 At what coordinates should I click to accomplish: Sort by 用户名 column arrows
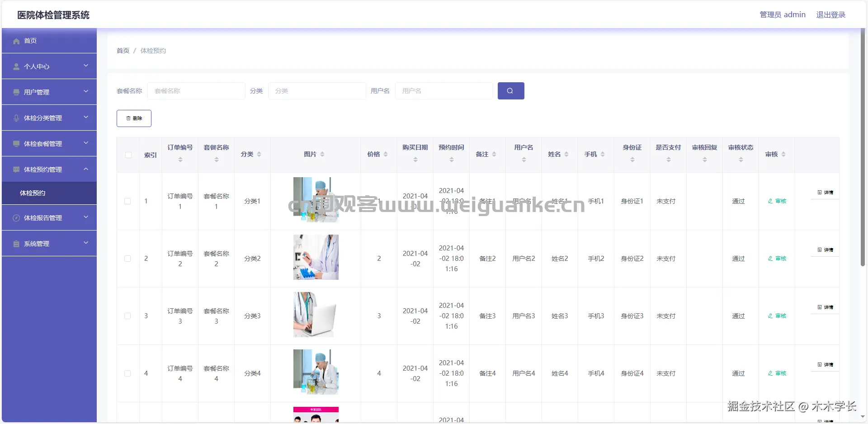tap(524, 160)
